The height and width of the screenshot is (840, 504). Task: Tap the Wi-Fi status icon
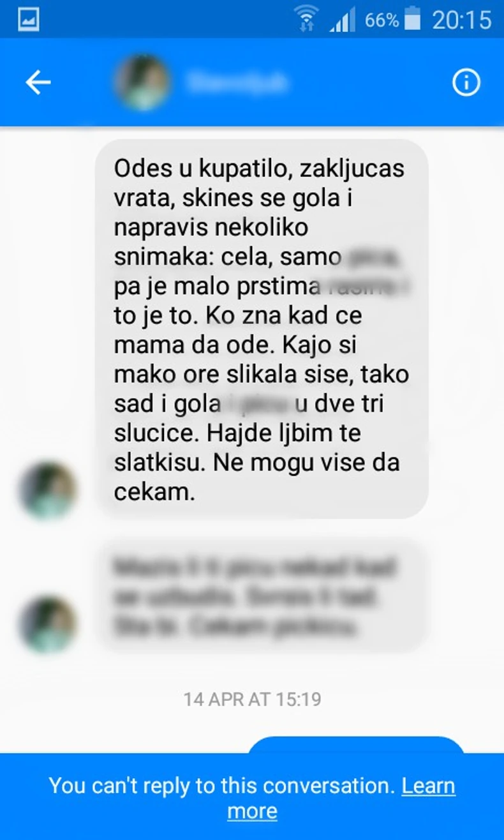point(307,19)
